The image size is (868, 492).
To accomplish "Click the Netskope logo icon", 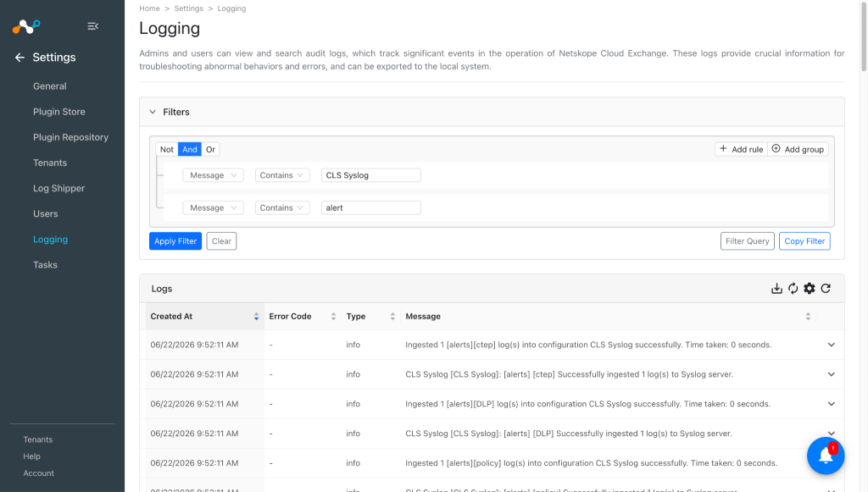I will [26, 26].
